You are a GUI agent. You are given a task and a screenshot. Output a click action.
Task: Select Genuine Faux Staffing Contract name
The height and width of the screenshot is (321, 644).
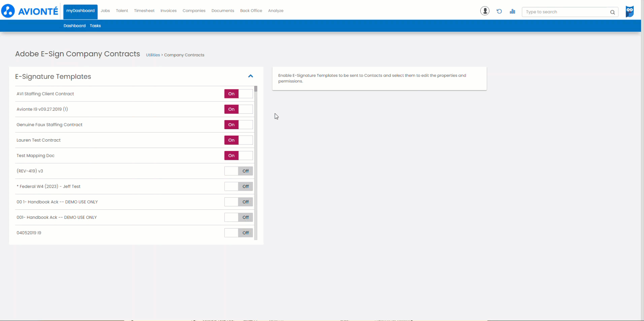point(50,125)
